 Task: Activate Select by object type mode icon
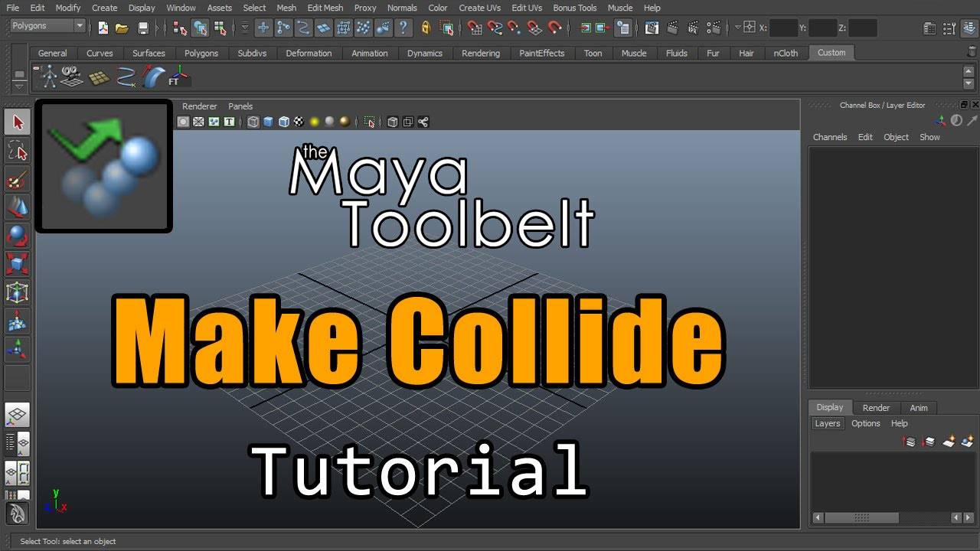click(200, 28)
